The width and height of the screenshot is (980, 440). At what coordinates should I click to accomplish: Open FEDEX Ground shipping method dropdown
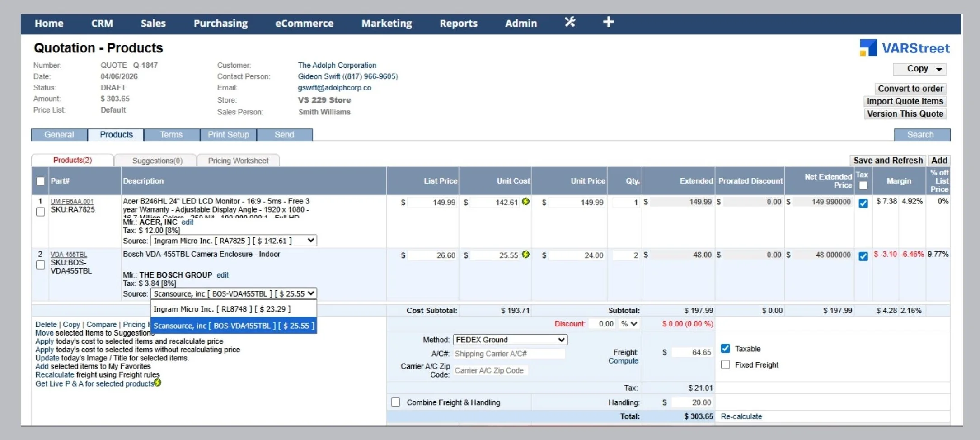510,340
